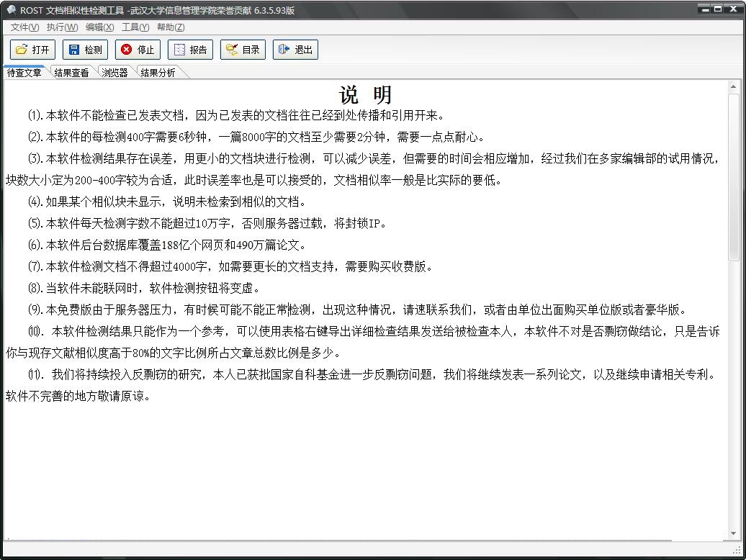Start detection with the 检测 toolbar button
This screenshot has width=746, height=560.
(x=85, y=50)
